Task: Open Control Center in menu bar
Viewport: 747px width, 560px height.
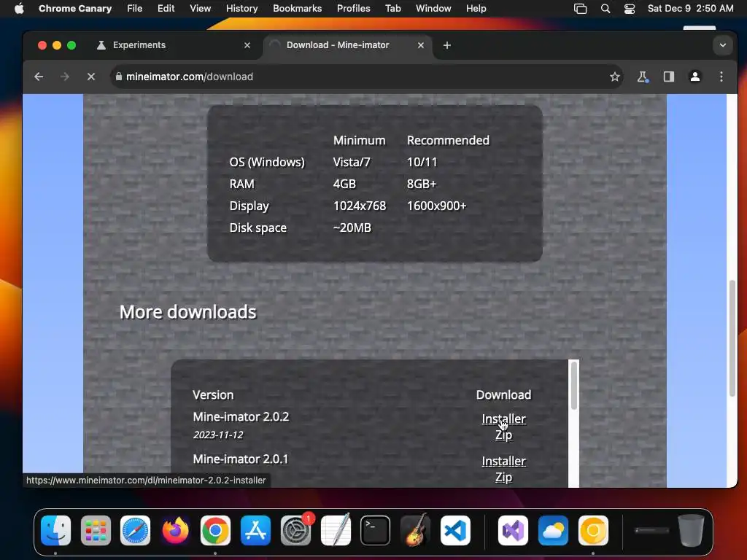Action: point(630,9)
